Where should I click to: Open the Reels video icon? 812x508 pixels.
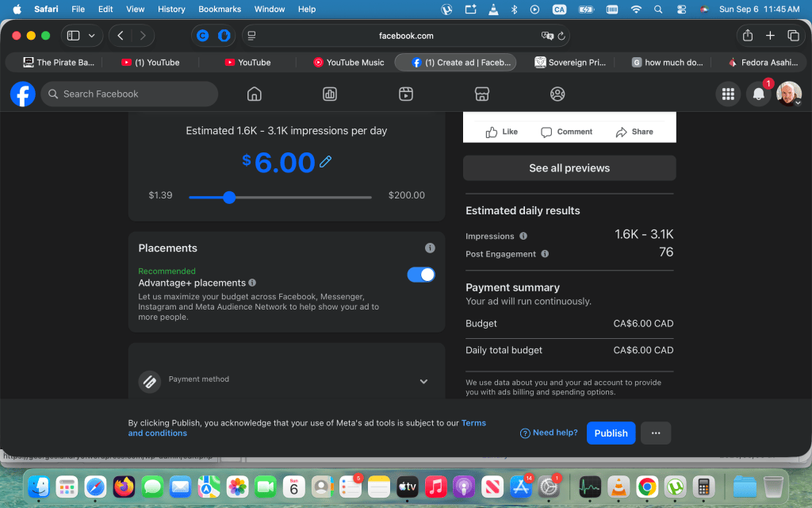406,94
